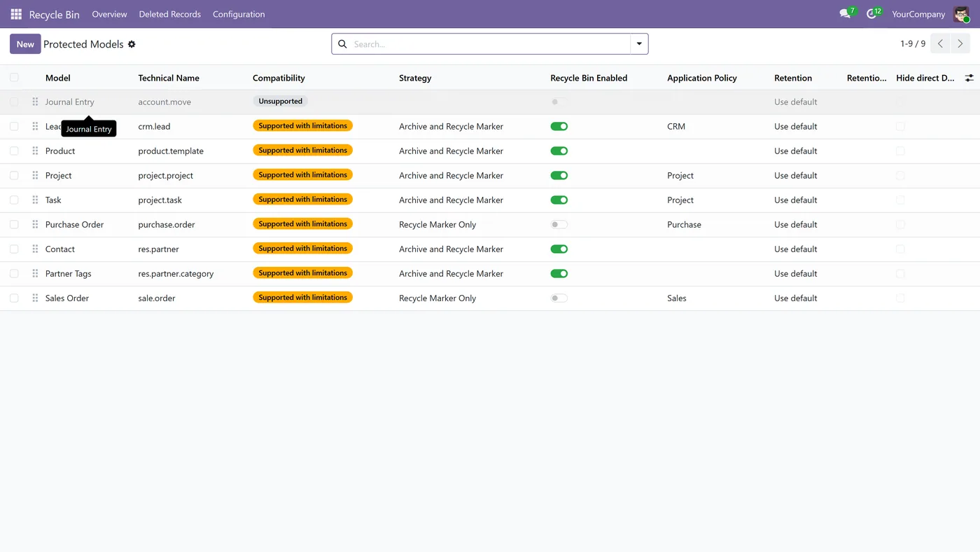Grab the drag handle of Journal Entry row
This screenshot has width=980, height=552.
tap(35, 102)
